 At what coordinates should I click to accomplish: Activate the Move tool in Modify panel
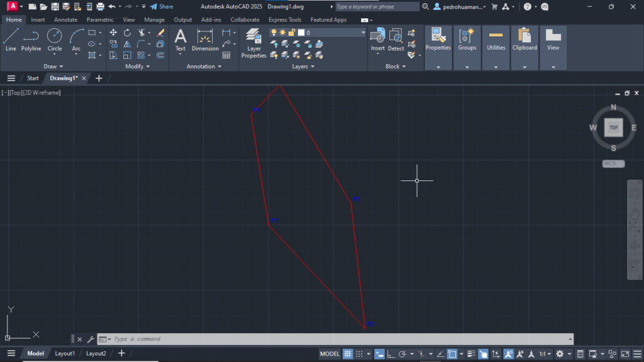113,33
